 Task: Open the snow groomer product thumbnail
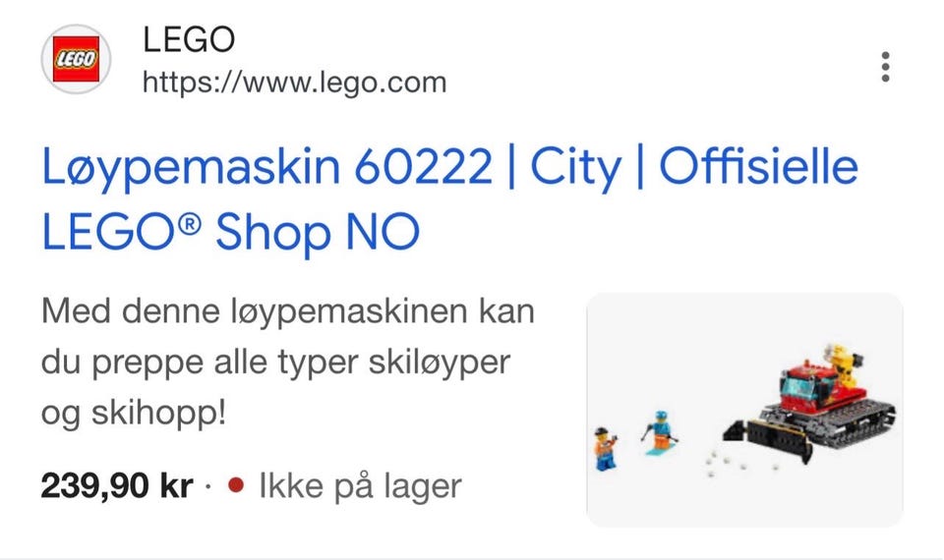point(744,410)
